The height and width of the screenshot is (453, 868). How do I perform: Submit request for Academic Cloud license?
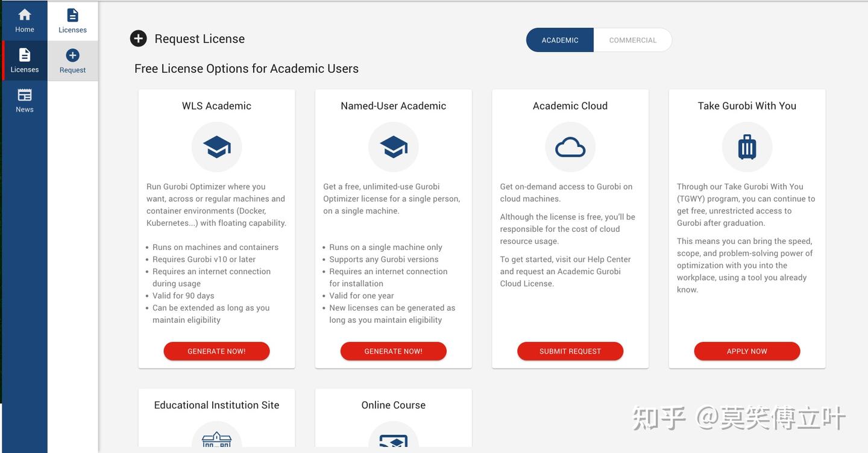click(x=570, y=351)
